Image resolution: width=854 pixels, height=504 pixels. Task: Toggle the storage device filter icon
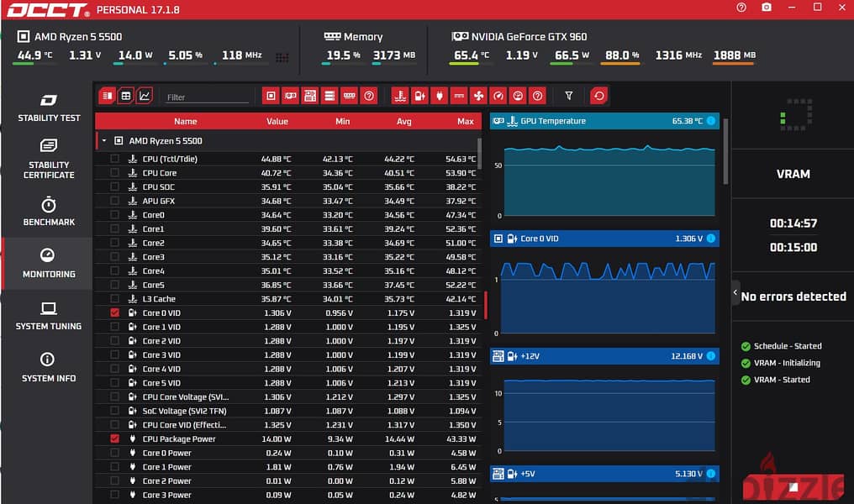click(x=329, y=96)
